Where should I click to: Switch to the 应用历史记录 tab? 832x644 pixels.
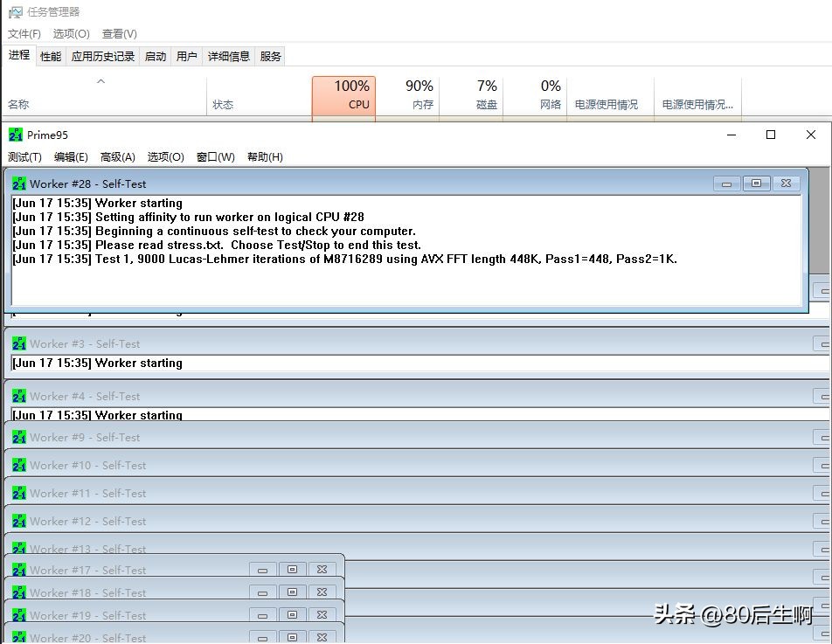click(103, 56)
